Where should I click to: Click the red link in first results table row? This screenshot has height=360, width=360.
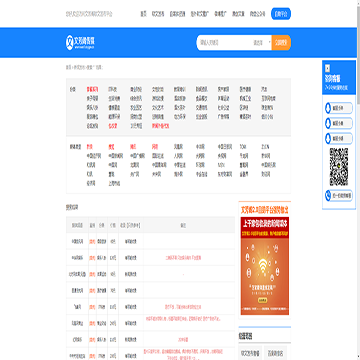coord(92,241)
